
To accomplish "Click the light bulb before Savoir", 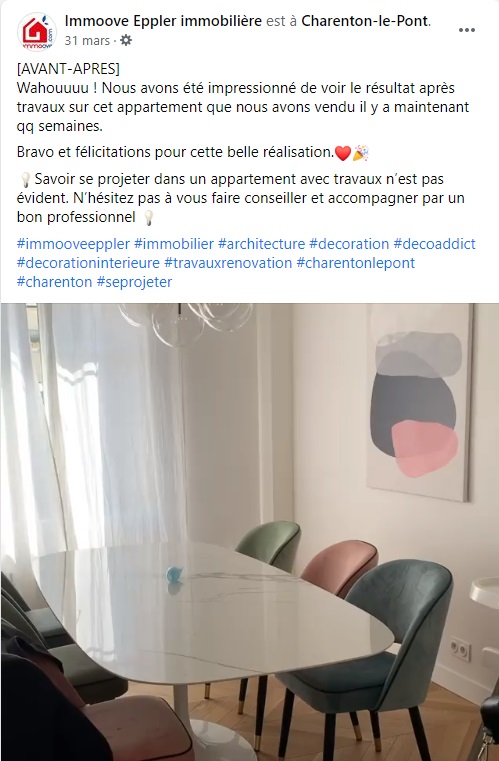I will coord(25,180).
